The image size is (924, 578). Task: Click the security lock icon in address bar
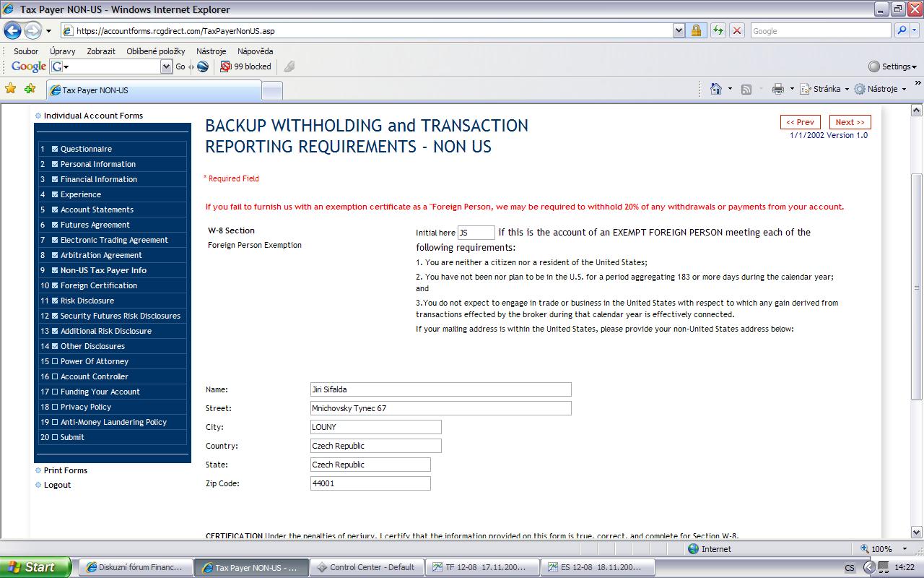(x=696, y=30)
